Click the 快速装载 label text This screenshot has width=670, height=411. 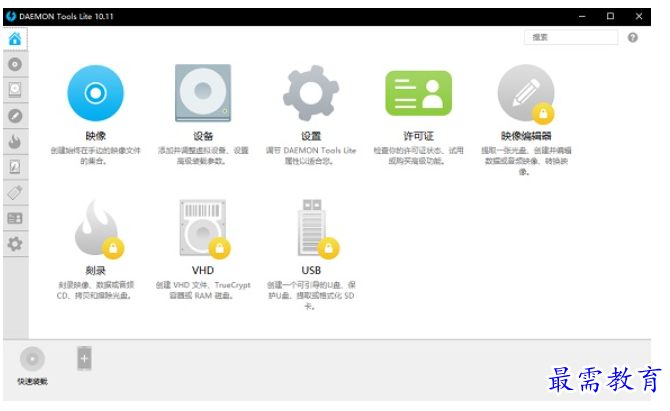pos(32,382)
